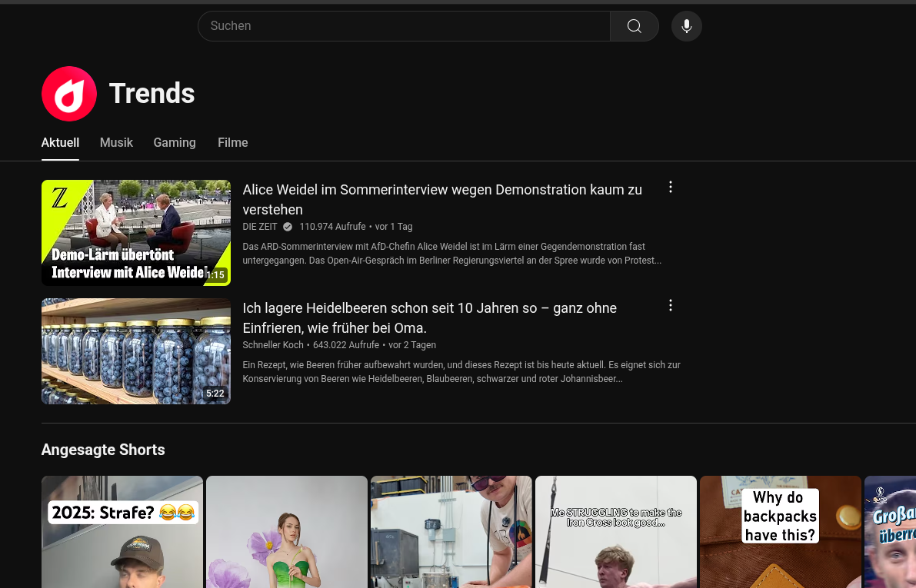Screen dimensions: 916x588
Task: Click the 'vor 2 Tagen' upload date
Action: coord(412,345)
